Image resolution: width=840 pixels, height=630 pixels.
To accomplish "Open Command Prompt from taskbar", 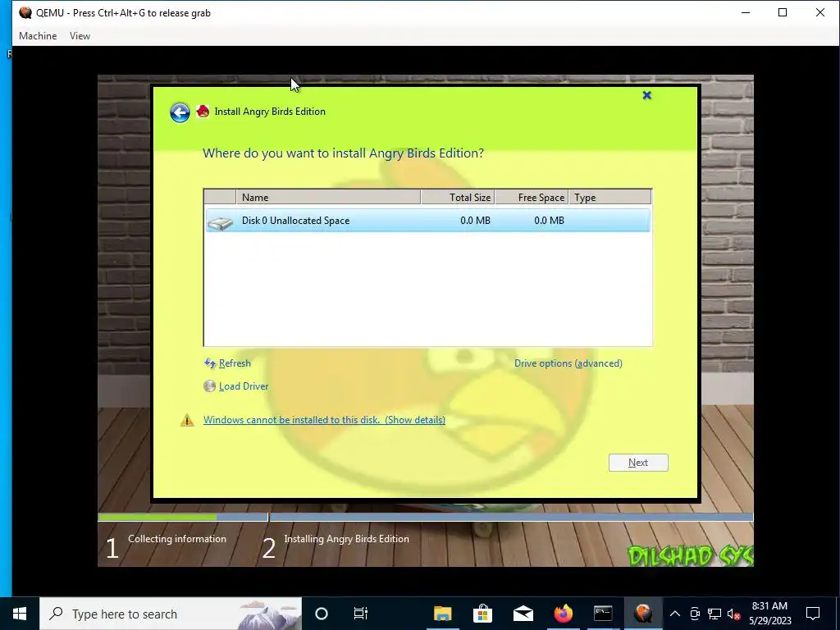I will (603, 614).
